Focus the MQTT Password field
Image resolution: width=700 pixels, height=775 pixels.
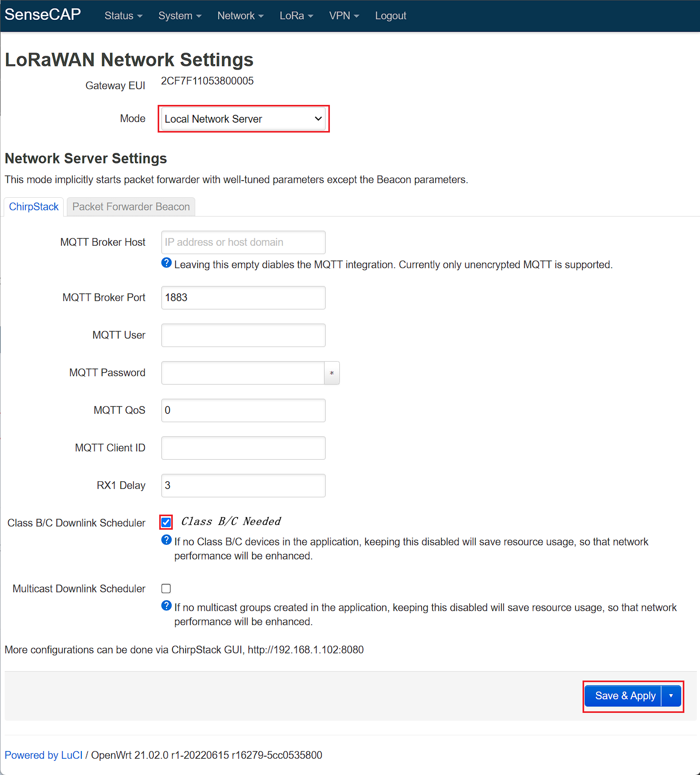(x=243, y=373)
